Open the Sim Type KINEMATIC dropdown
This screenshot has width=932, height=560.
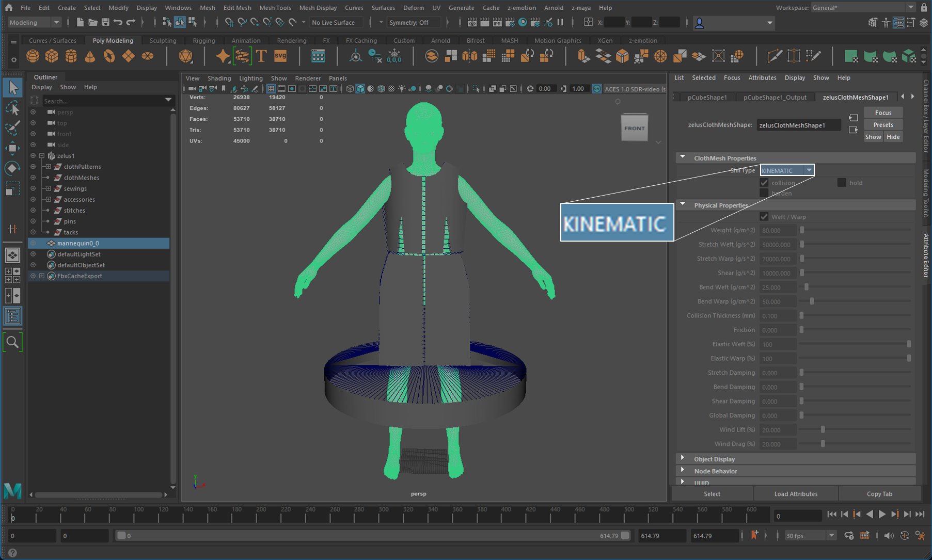click(787, 170)
